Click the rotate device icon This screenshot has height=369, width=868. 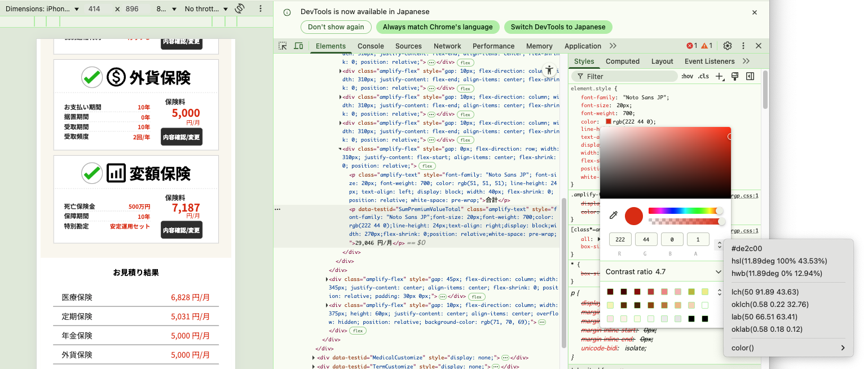click(x=240, y=8)
